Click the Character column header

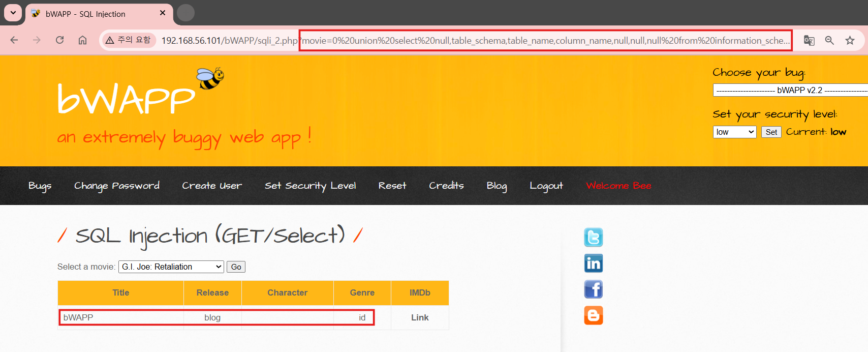coord(288,293)
